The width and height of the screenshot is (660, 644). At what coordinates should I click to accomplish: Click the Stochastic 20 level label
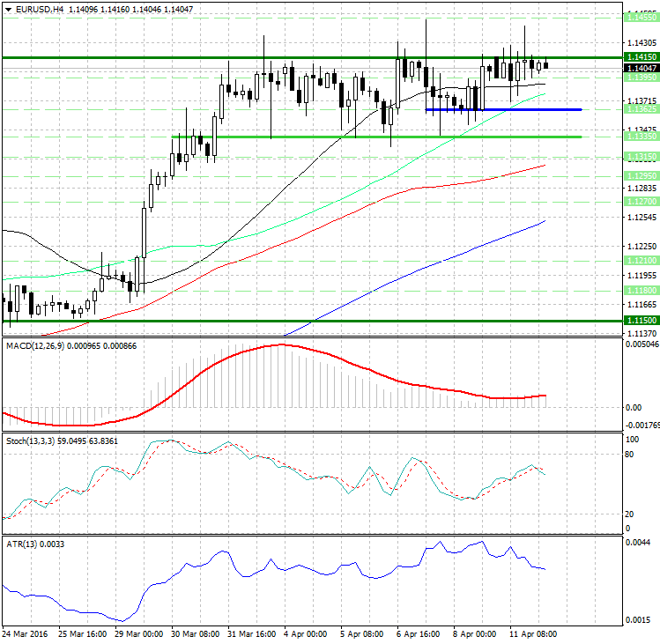click(630, 514)
